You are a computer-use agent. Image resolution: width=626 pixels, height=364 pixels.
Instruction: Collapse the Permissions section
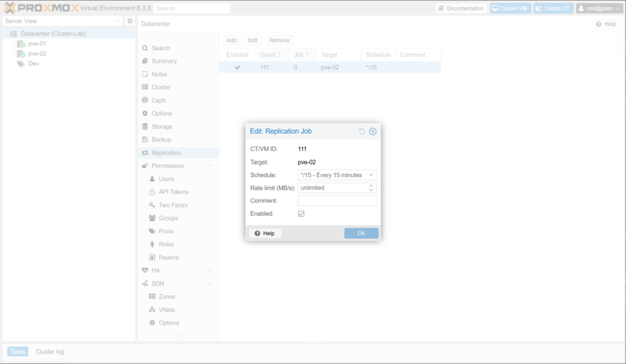point(210,166)
